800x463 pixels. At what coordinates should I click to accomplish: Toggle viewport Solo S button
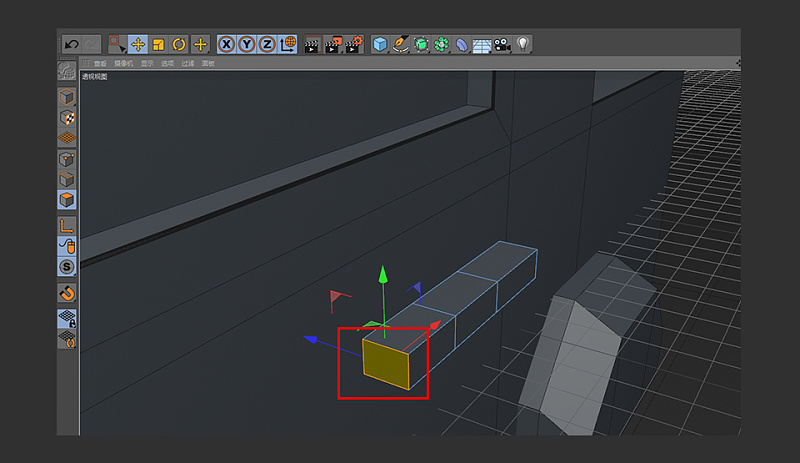point(67,266)
